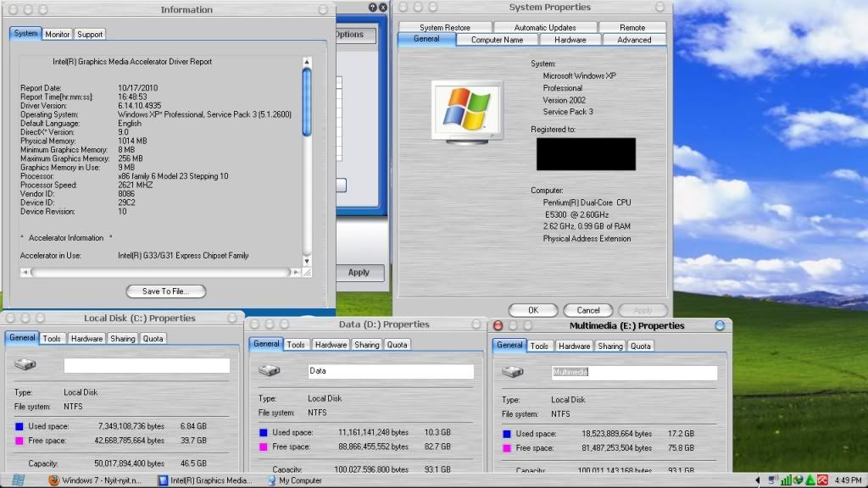Image resolution: width=868 pixels, height=488 pixels.
Task: Click vertical scrollbar thumb in driver report
Action: (307, 102)
